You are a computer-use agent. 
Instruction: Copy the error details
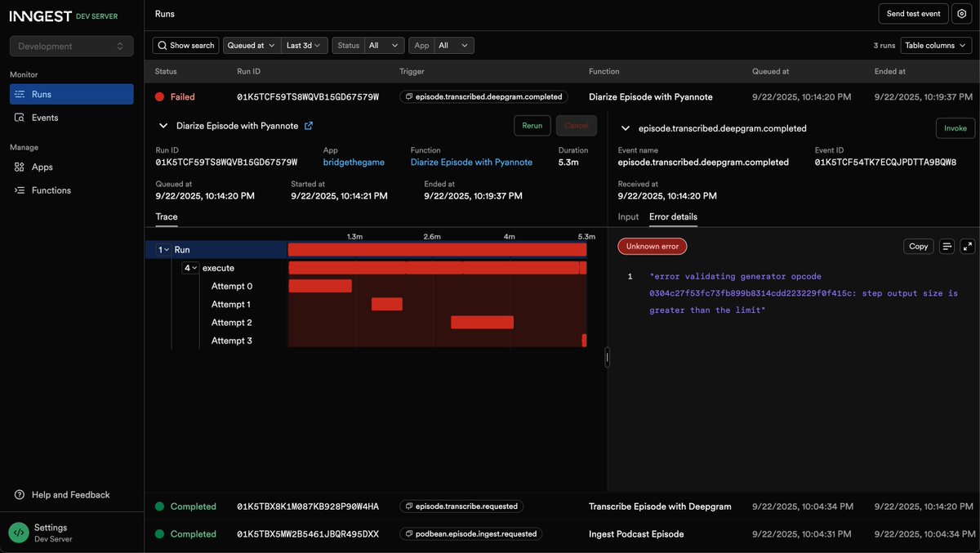point(919,246)
